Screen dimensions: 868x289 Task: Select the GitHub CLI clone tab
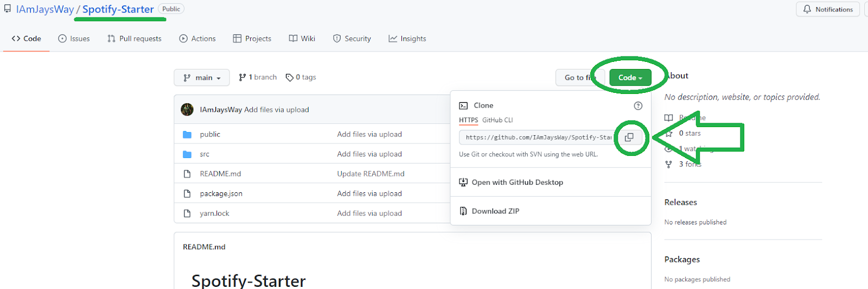pyautogui.click(x=497, y=120)
